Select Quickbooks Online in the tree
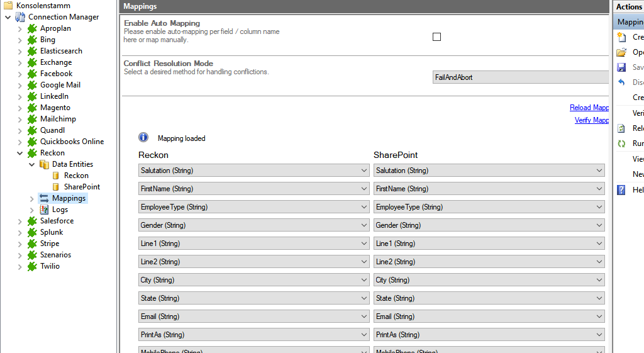Viewport: 644px width, 353px height. (x=72, y=142)
